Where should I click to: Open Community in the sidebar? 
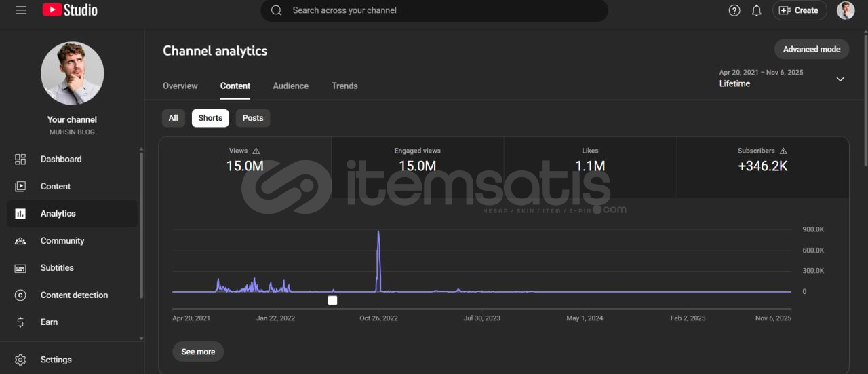(62, 241)
